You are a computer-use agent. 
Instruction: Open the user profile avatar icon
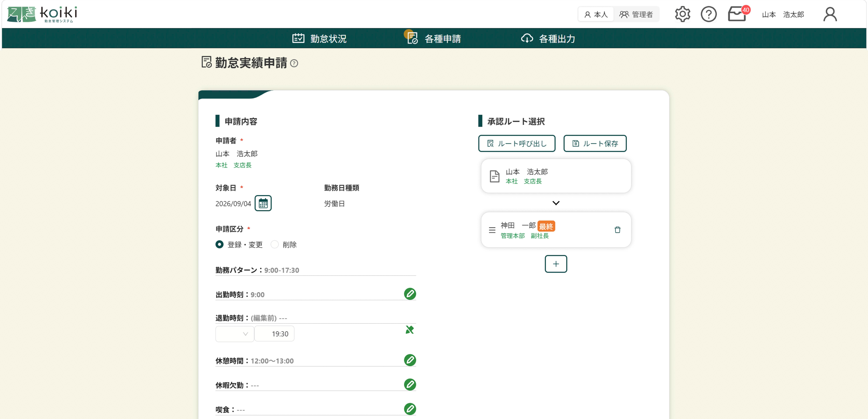(830, 14)
